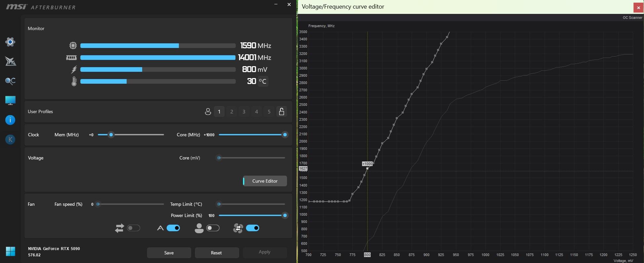Turn off the fan sync toggle
Viewport: 644px width, 263px height.
pos(253,228)
